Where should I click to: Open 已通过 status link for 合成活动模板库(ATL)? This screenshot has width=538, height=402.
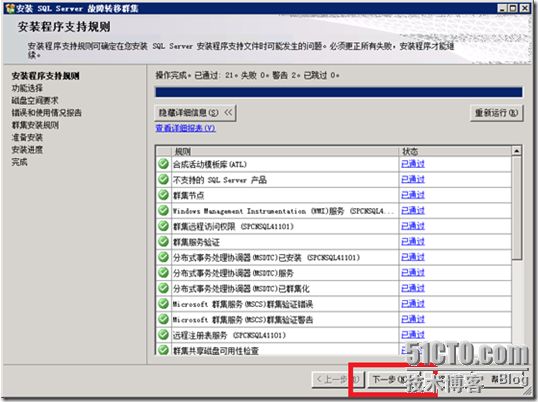coord(413,164)
